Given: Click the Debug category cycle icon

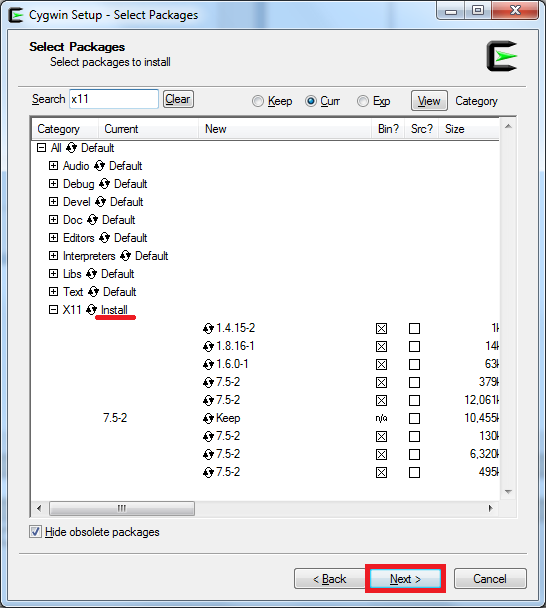Looking at the screenshot, I should (104, 184).
